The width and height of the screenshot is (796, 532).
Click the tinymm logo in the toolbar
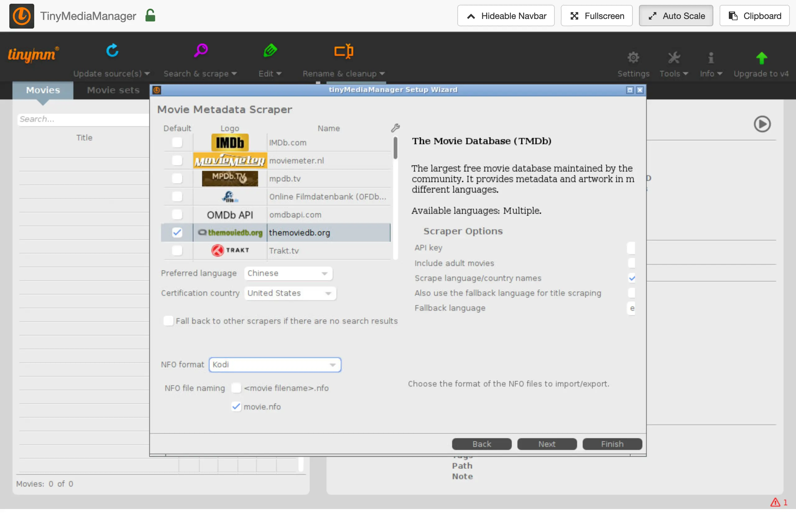pos(33,54)
